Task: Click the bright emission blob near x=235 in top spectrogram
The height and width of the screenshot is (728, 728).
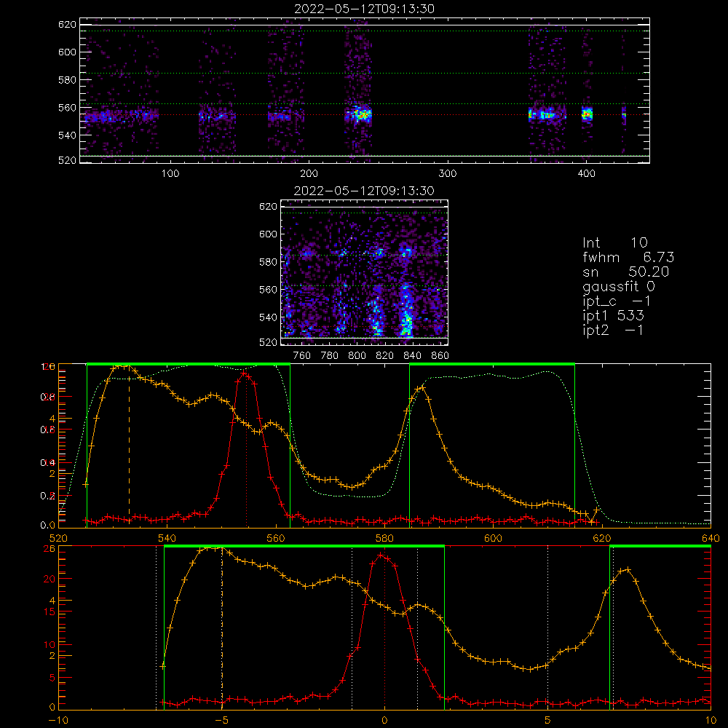Action: 361,114
